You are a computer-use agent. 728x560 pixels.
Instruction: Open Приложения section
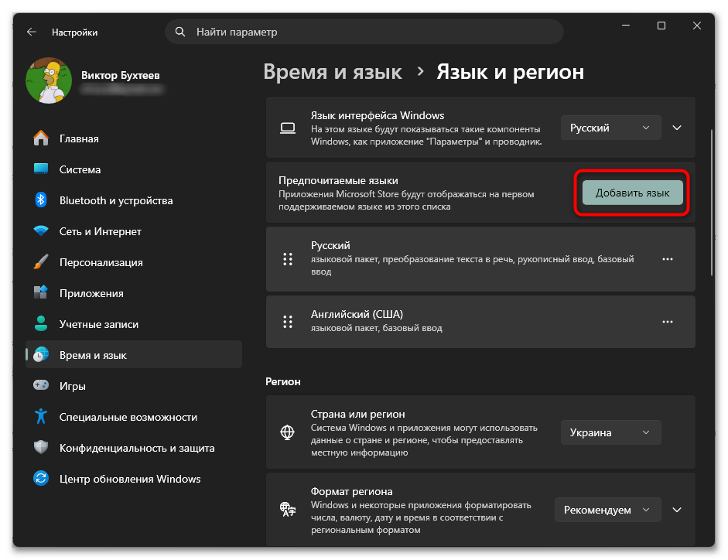134,293
